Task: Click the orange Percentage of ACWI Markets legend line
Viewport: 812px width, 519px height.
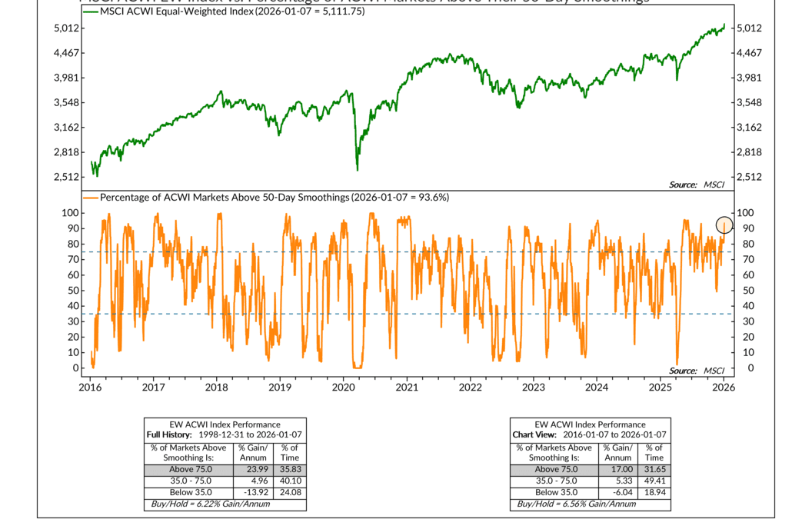Action: pyautogui.click(x=91, y=198)
